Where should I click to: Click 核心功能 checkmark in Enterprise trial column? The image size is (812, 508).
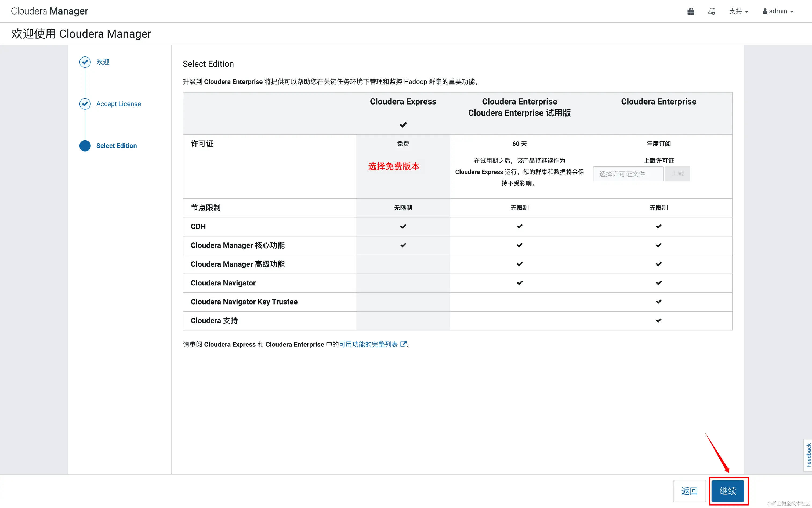tap(519, 245)
